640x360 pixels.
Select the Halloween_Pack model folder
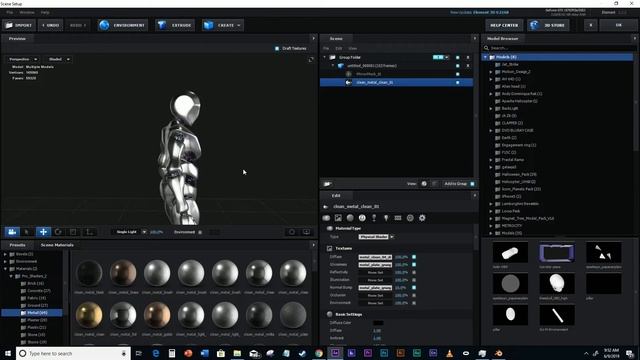(516, 174)
